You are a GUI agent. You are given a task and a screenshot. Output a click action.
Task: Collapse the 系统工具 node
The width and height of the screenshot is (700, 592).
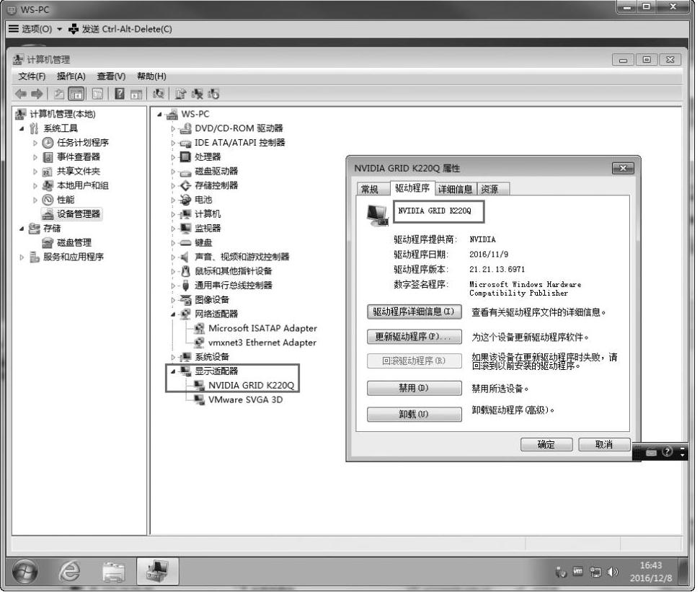pyautogui.click(x=22, y=128)
